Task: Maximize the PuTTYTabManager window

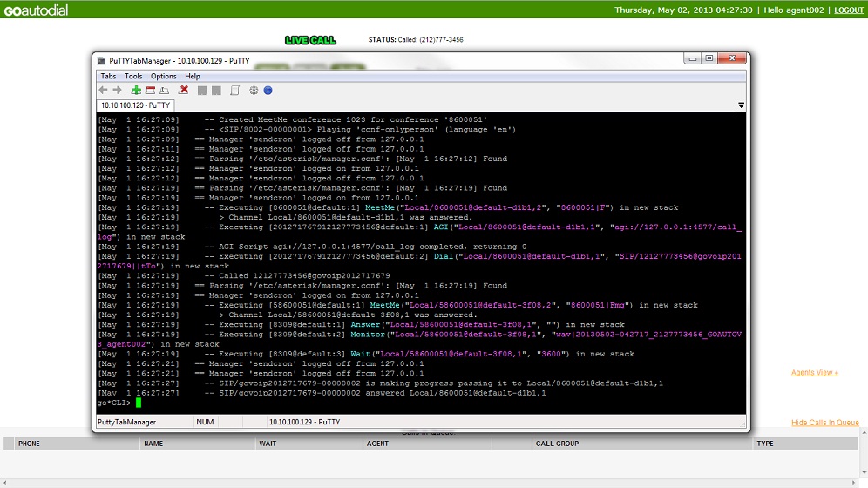Action: point(709,58)
